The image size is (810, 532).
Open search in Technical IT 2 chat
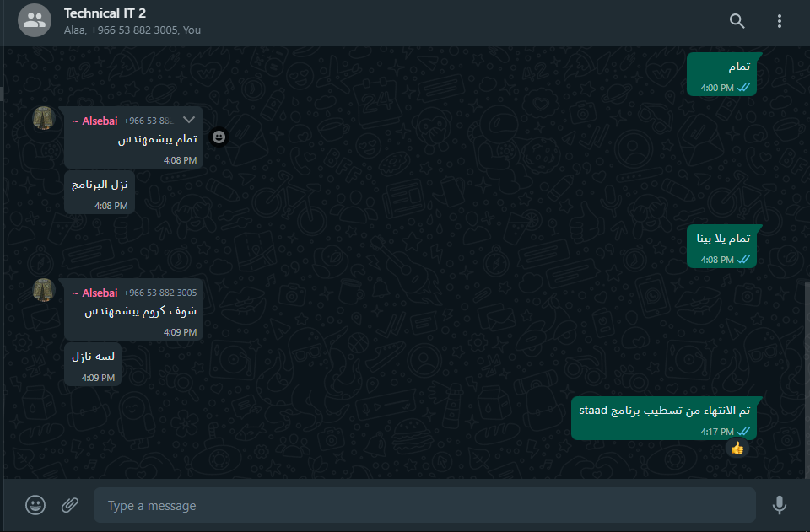click(x=737, y=20)
